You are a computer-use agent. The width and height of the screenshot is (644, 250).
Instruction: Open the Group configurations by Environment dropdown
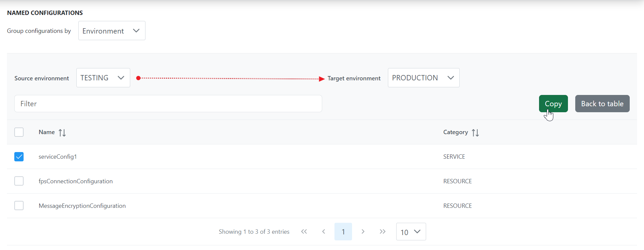[x=112, y=31]
